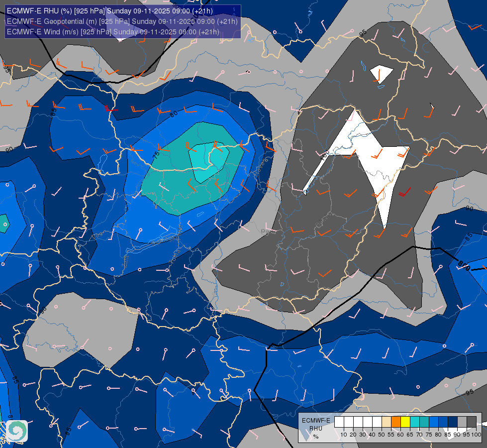Image resolution: width=487 pixels, height=448 pixels.
Task: Click the cyan 65–70 legend swatch
Action: (x=415, y=422)
